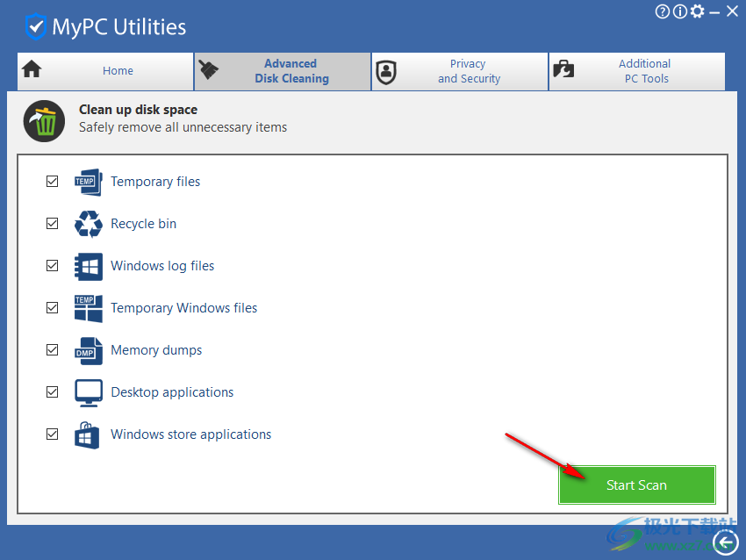746x560 pixels.
Task: Close the MyPC Utilities window
Action: 733,11
